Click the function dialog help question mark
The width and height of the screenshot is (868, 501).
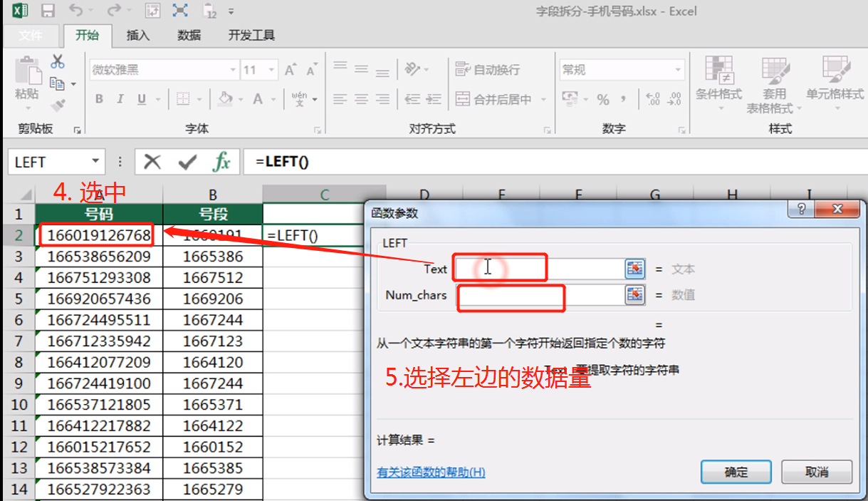pos(802,210)
